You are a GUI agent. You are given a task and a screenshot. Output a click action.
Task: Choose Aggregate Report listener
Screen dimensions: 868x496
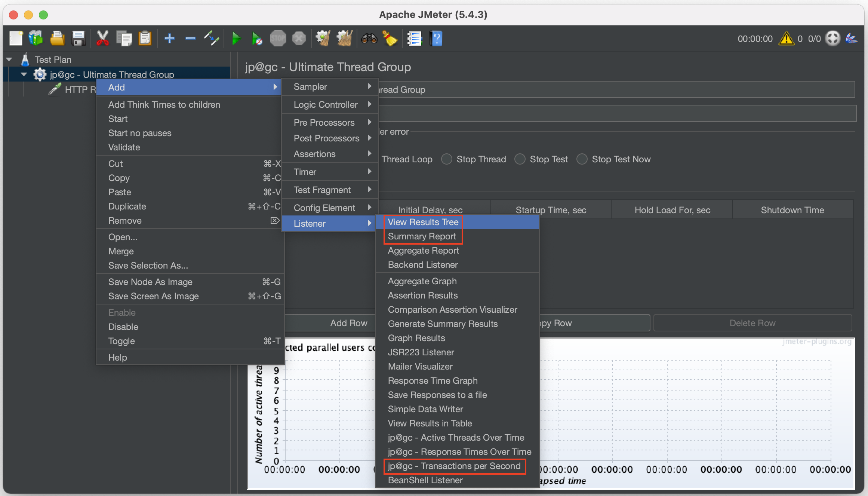[x=458, y=251]
